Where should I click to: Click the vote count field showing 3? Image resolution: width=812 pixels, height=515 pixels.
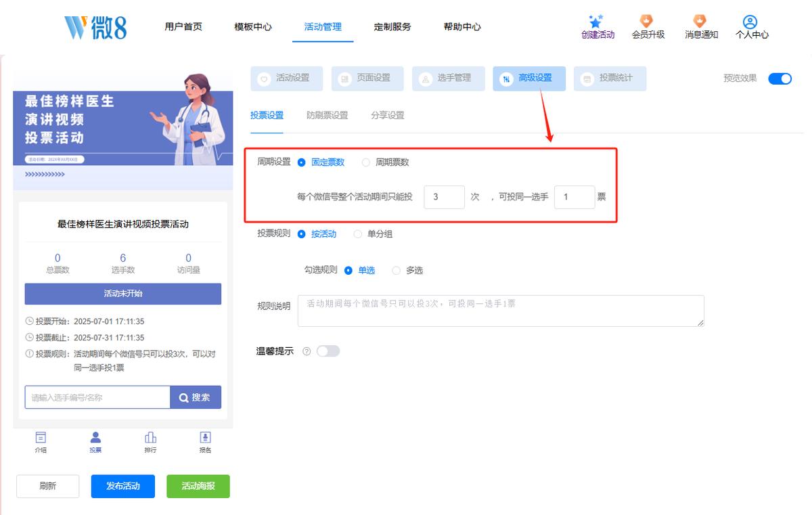445,197
